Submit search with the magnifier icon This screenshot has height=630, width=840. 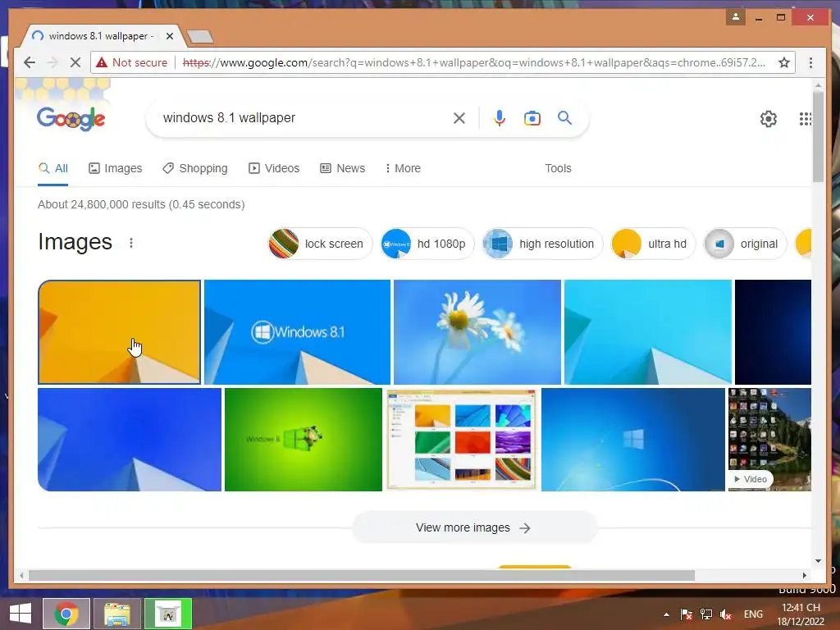pyautogui.click(x=564, y=118)
